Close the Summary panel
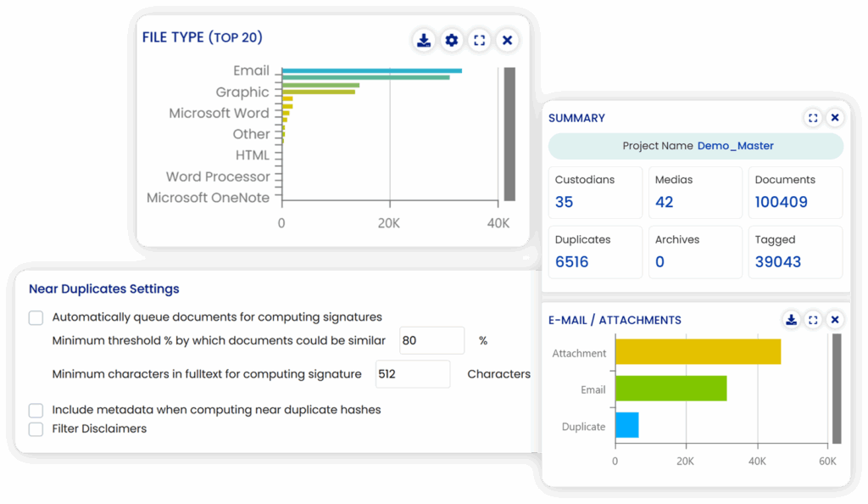Image resolution: width=868 pixels, height=504 pixels. click(x=835, y=118)
